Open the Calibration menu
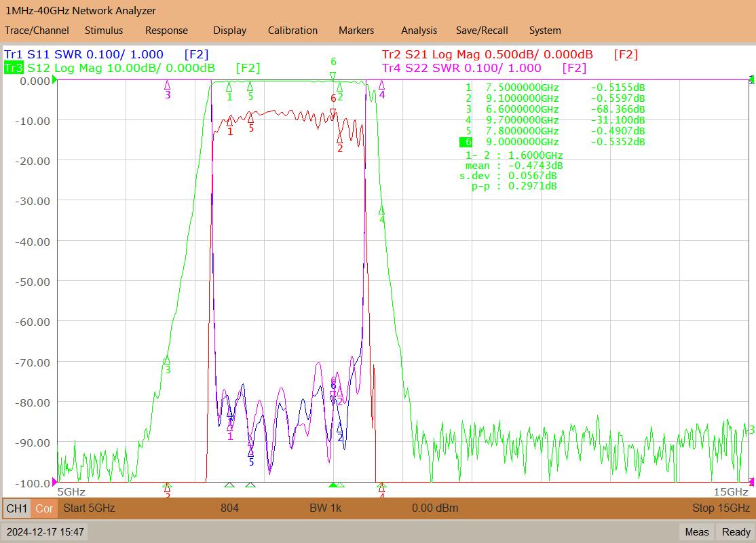Viewport: 756px width, 543px height. point(292,31)
